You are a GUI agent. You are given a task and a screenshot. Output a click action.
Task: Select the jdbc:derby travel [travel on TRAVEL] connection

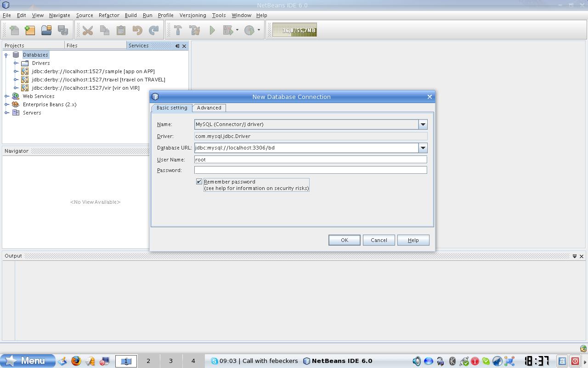[98, 80]
